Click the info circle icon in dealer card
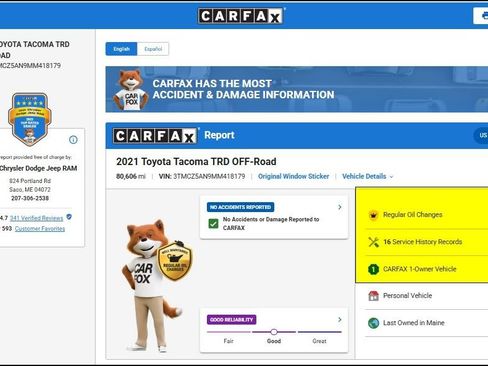The height and width of the screenshot is (366, 488). point(73,140)
